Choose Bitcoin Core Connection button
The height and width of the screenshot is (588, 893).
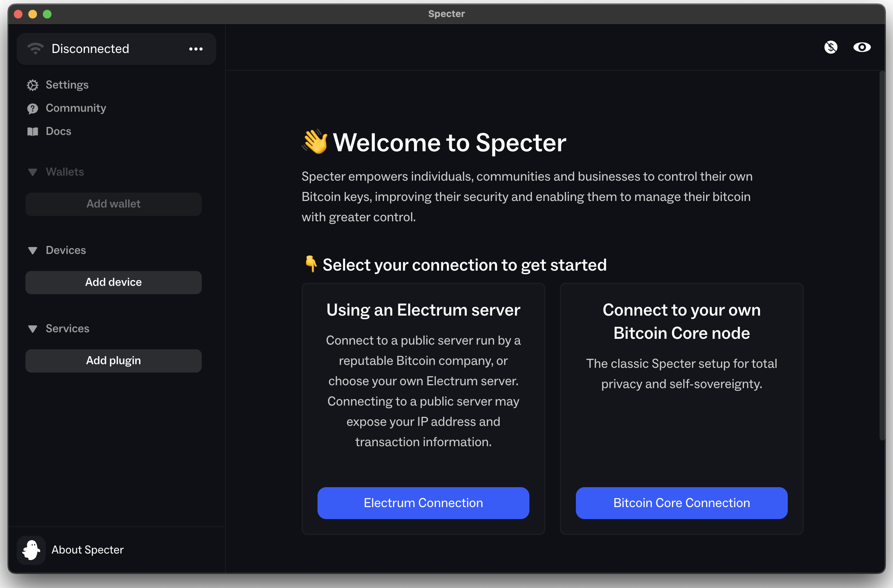(x=681, y=503)
